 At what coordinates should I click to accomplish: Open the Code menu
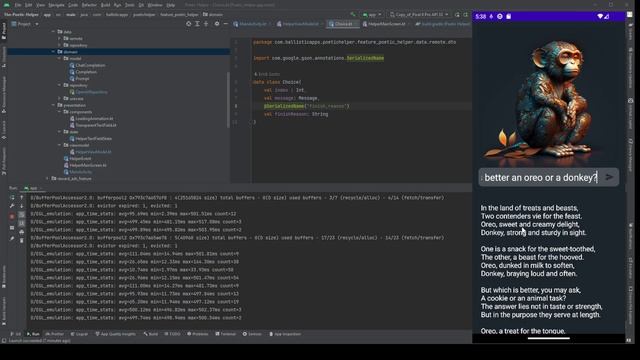click(x=73, y=5)
